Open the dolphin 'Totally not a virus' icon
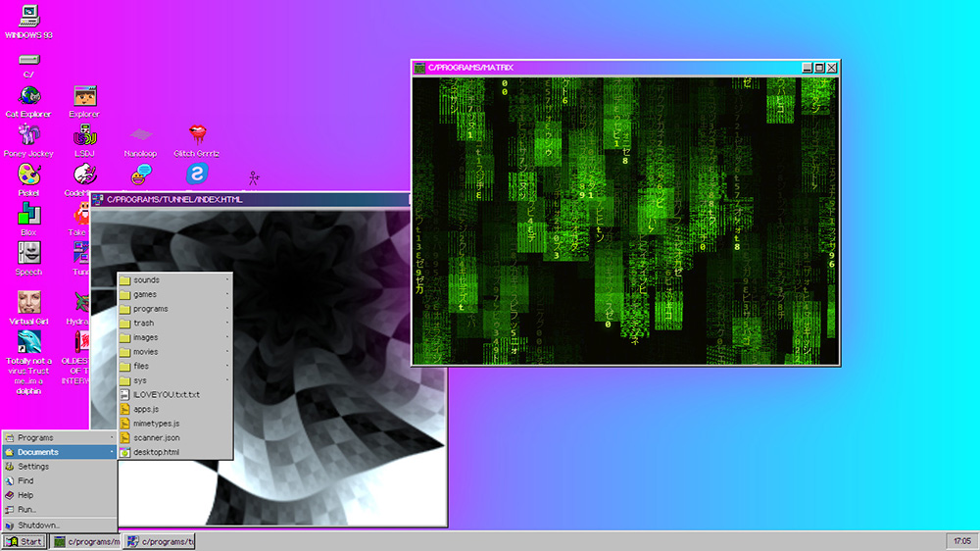Image resolution: width=980 pixels, height=551 pixels. pos(28,363)
